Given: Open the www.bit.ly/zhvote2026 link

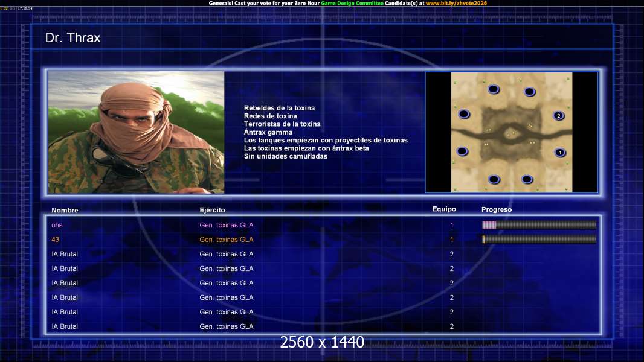Looking at the screenshot, I should pyautogui.click(x=456, y=3).
